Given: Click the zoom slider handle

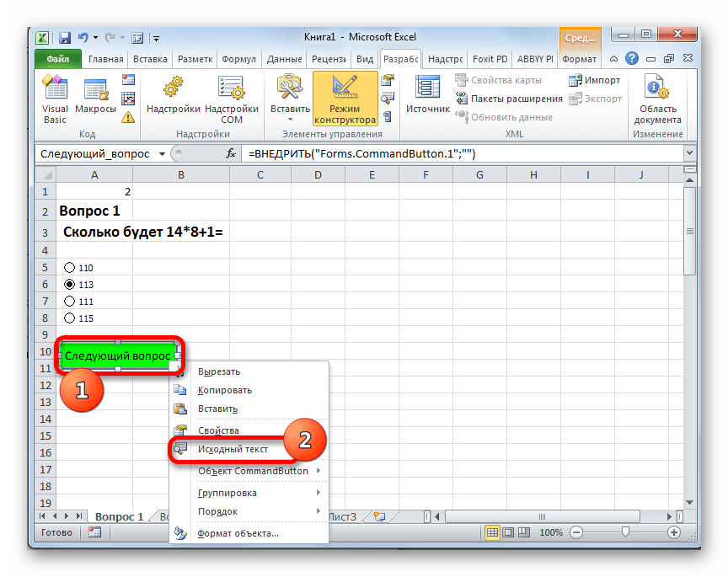Looking at the screenshot, I should coord(625,532).
